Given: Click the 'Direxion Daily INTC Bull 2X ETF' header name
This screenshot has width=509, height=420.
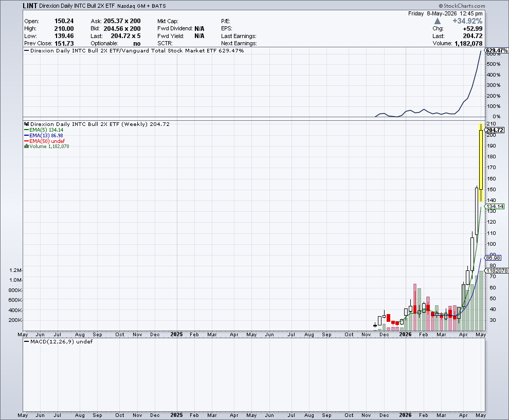Looking at the screenshot, I should 77,6.
